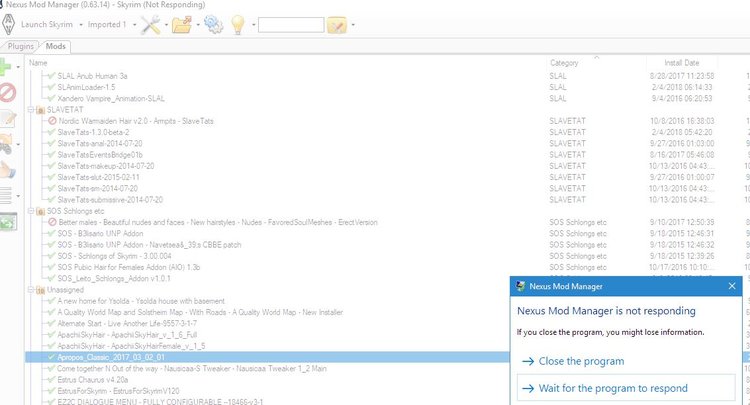The width and height of the screenshot is (750, 405).
Task: Select the highlighted Apropos_Classic_2017_03_02_01 row
Action: point(268,357)
